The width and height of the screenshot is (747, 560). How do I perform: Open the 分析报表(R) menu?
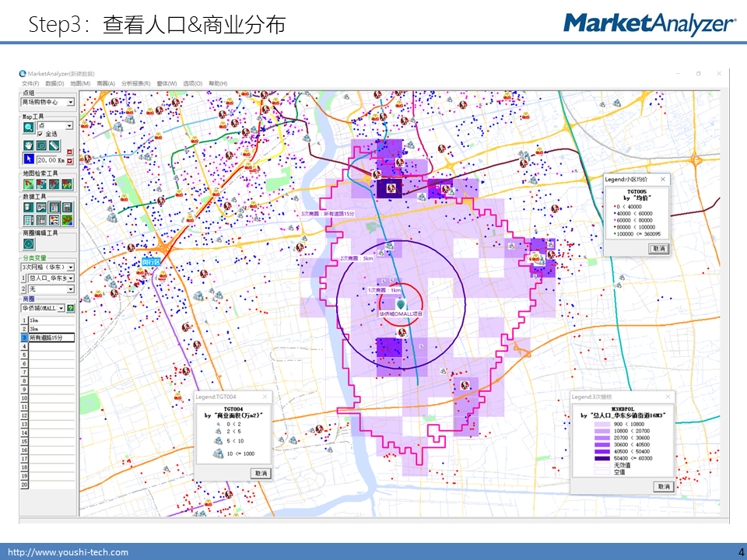pos(135,84)
